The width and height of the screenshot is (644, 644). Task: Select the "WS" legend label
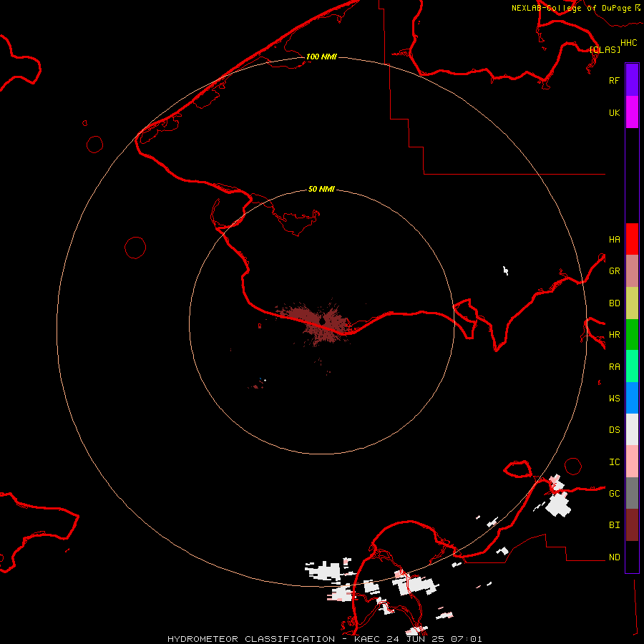coord(614,399)
